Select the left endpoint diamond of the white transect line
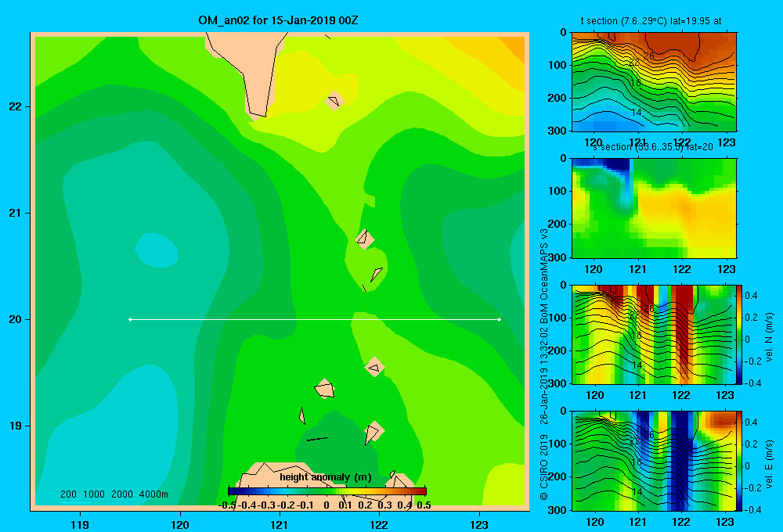This screenshot has width=783, height=532. click(130, 319)
